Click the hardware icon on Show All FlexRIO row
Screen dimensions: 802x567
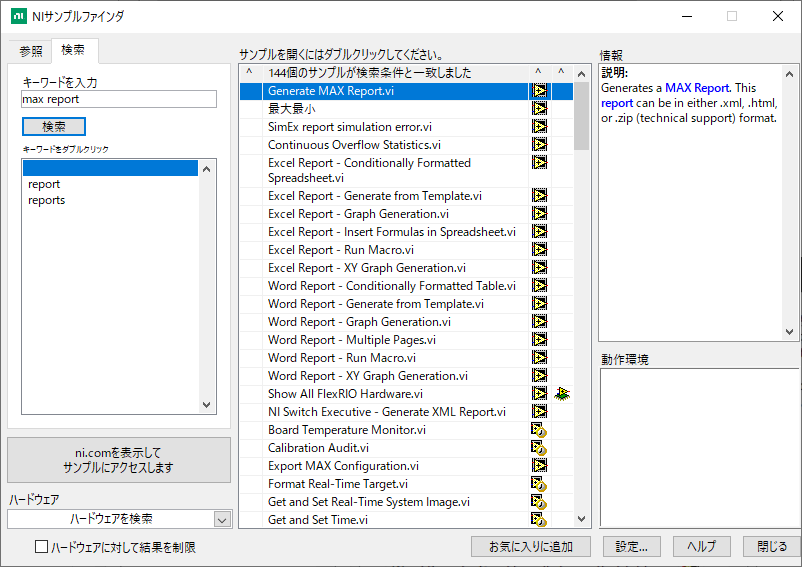[x=562, y=394]
